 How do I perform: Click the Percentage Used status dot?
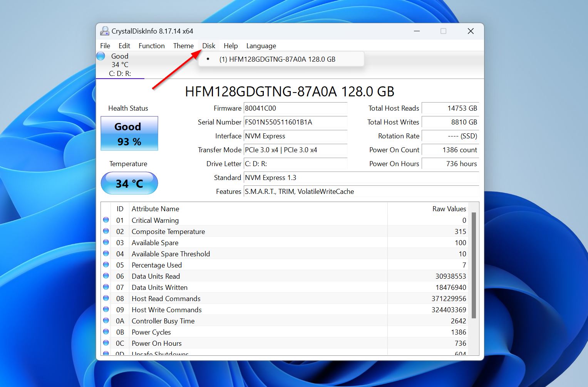tap(106, 265)
